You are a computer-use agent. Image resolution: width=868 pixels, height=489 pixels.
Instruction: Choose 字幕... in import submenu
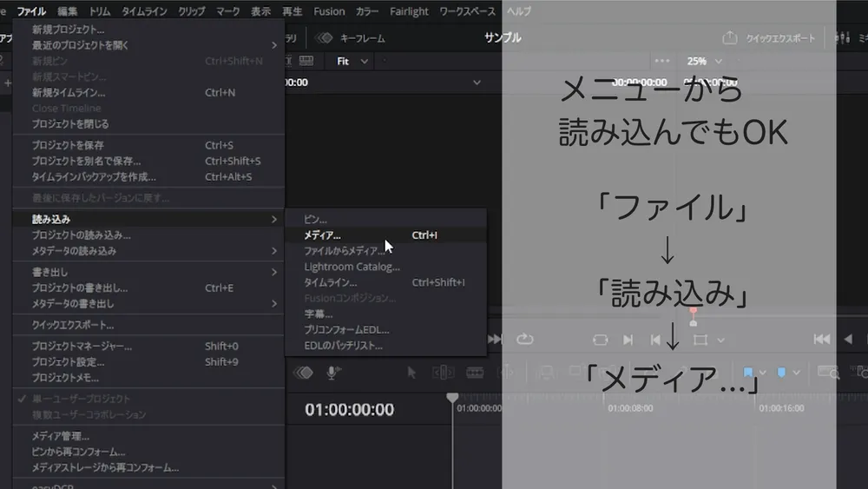(386, 314)
